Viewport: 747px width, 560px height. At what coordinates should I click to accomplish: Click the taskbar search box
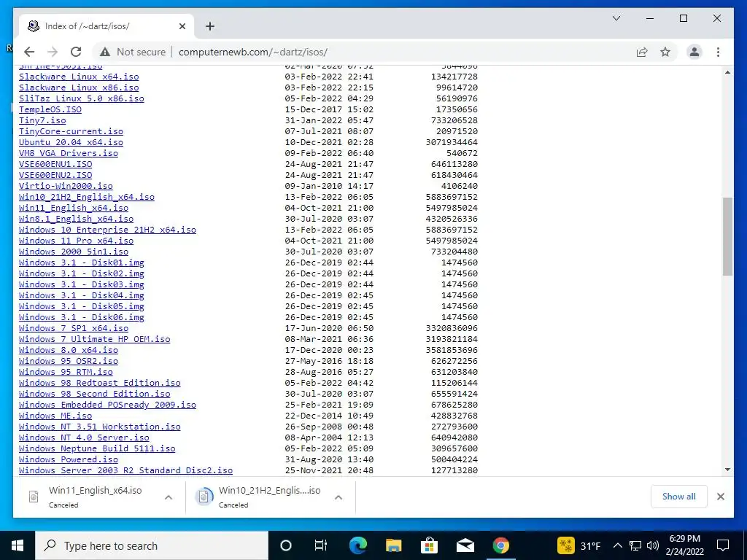[x=152, y=545]
